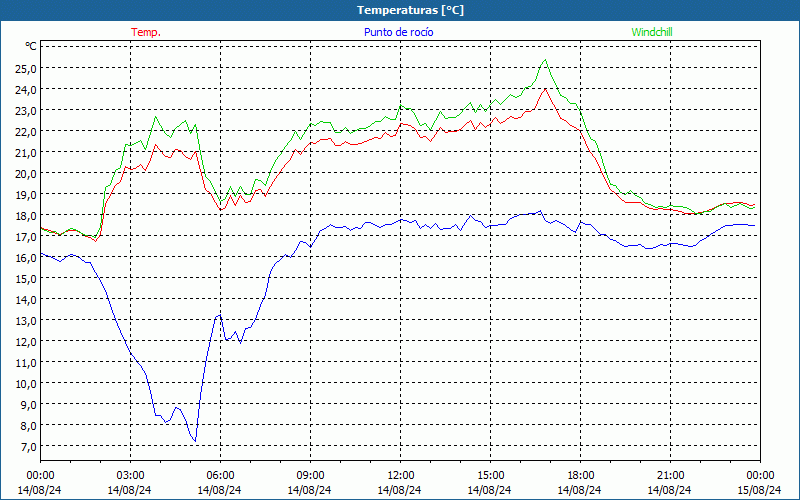Image resolution: width=800 pixels, height=500 pixels.
Task: Click the °C unit label on axis
Action: [31, 46]
